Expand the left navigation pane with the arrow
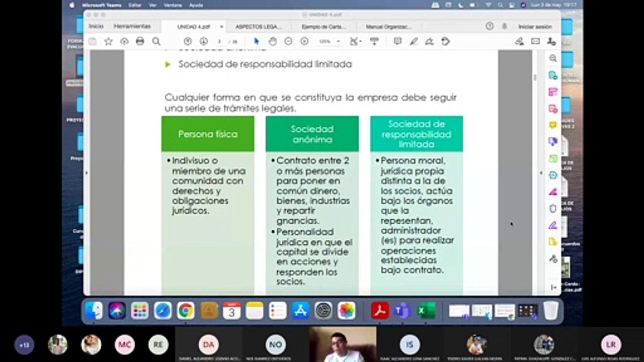Screen dimensions: 644x362 pos(87,173)
